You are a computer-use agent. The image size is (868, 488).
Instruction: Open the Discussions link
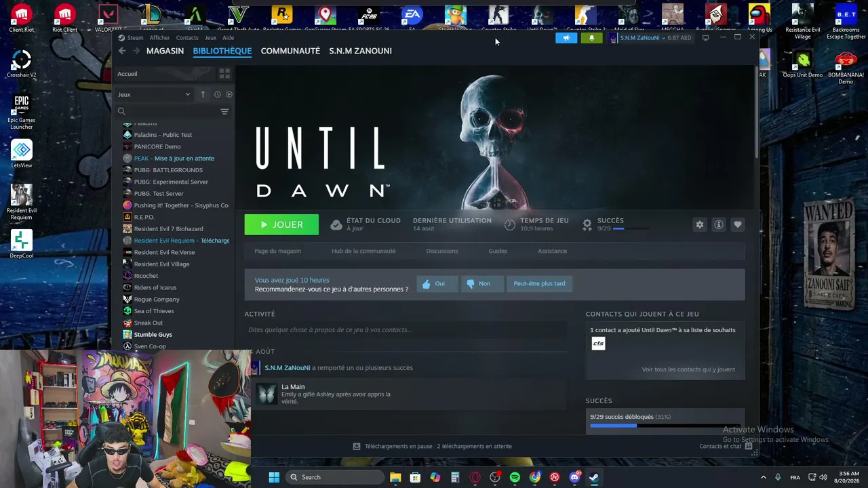click(442, 251)
